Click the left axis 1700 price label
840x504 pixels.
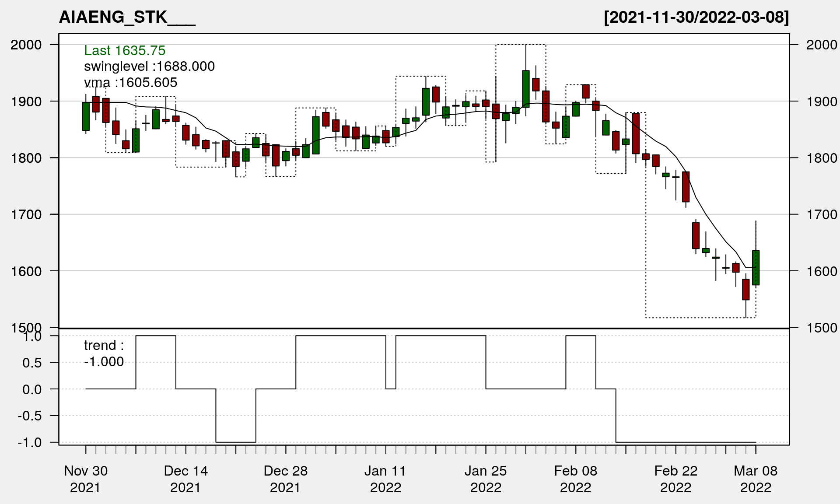pos(26,215)
